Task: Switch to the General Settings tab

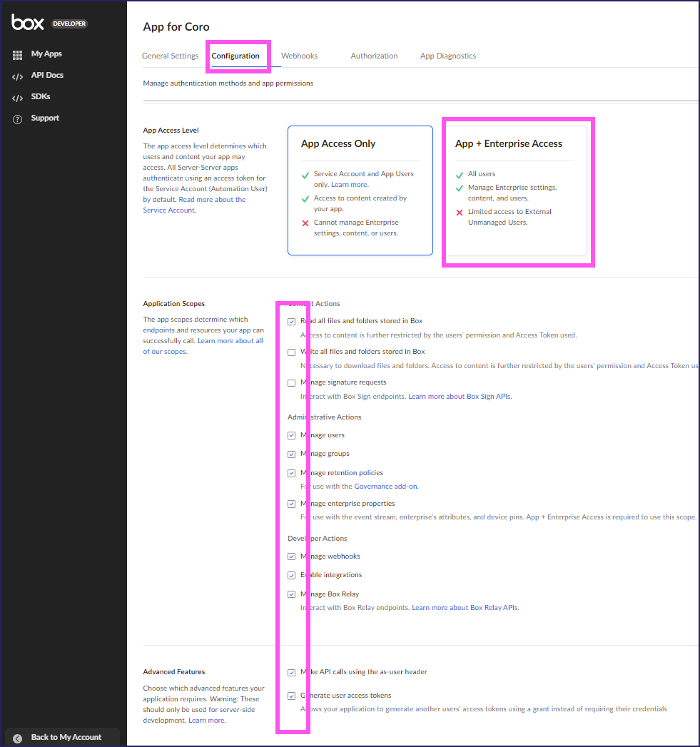Action: click(x=170, y=56)
